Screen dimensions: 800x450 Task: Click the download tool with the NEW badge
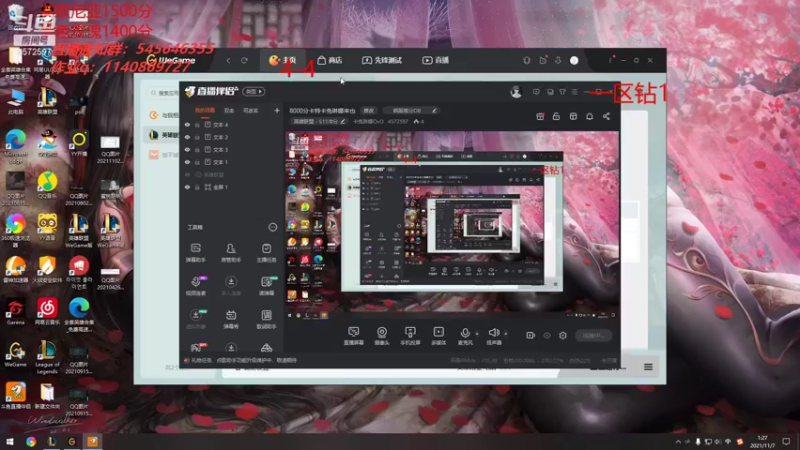195,319
